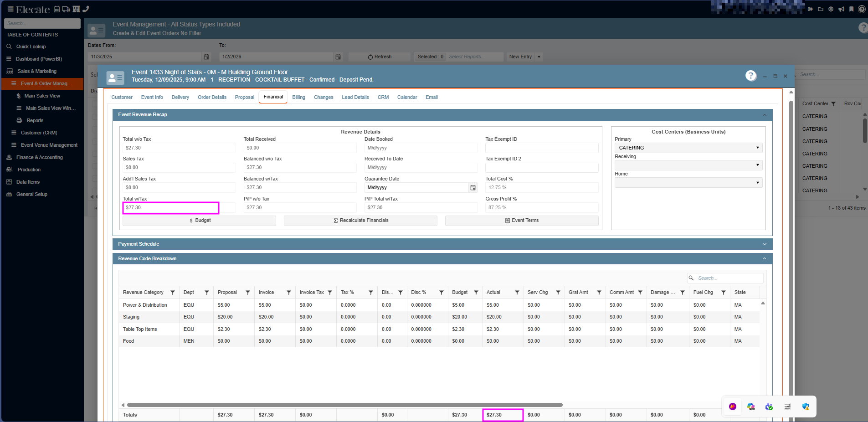This screenshot has width=868, height=422.
Task: Click the Budget button
Action: pyautogui.click(x=199, y=221)
